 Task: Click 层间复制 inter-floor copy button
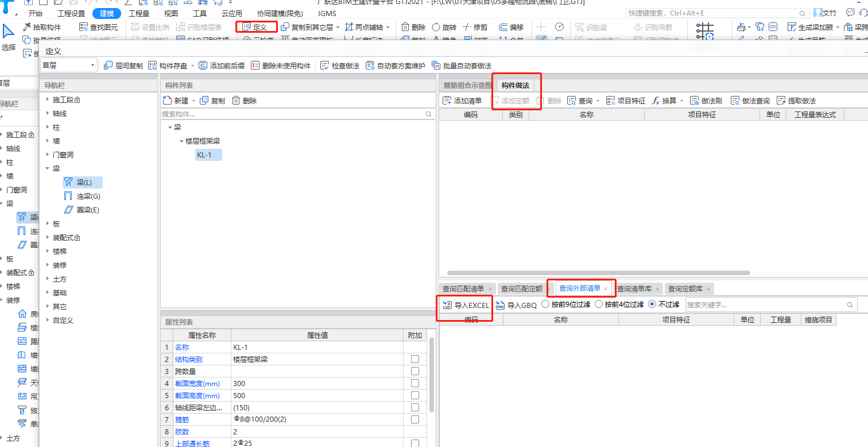(123, 65)
